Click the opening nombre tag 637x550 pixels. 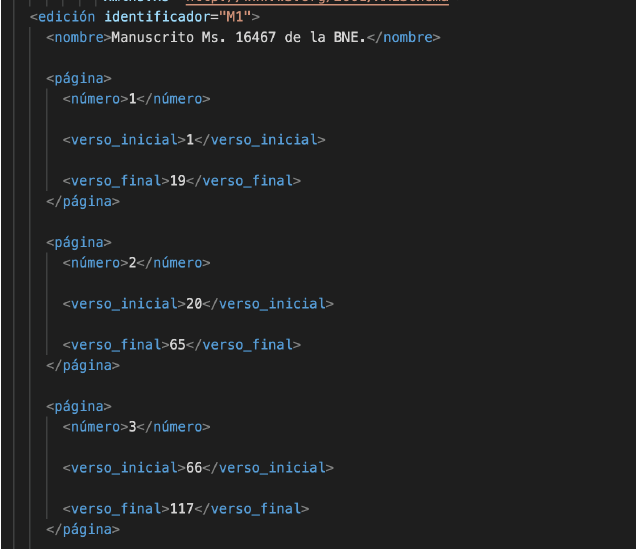point(79,38)
